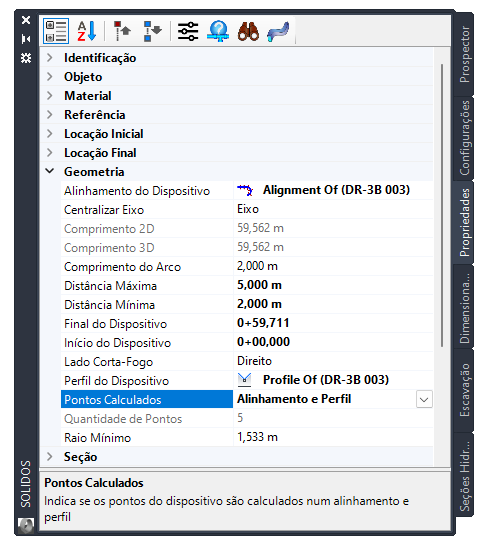This screenshot has width=484, height=548.
Task: Open the sliders settings icon
Action: point(188,31)
